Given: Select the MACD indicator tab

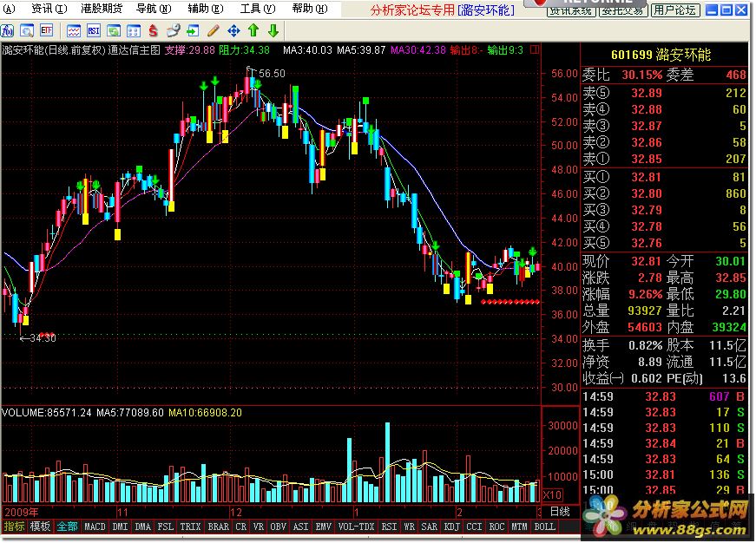Looking at the screenshot, I should (x=95, y=527).
